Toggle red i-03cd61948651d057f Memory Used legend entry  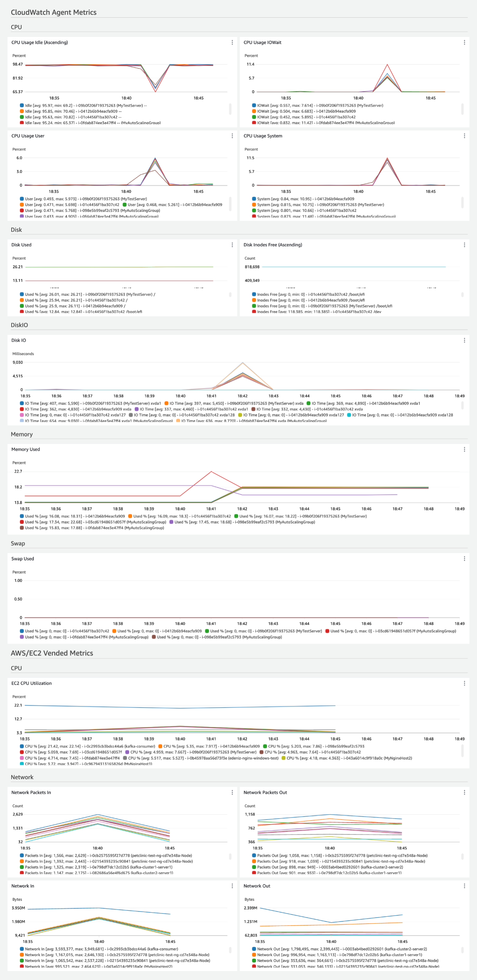click(22, 522)
